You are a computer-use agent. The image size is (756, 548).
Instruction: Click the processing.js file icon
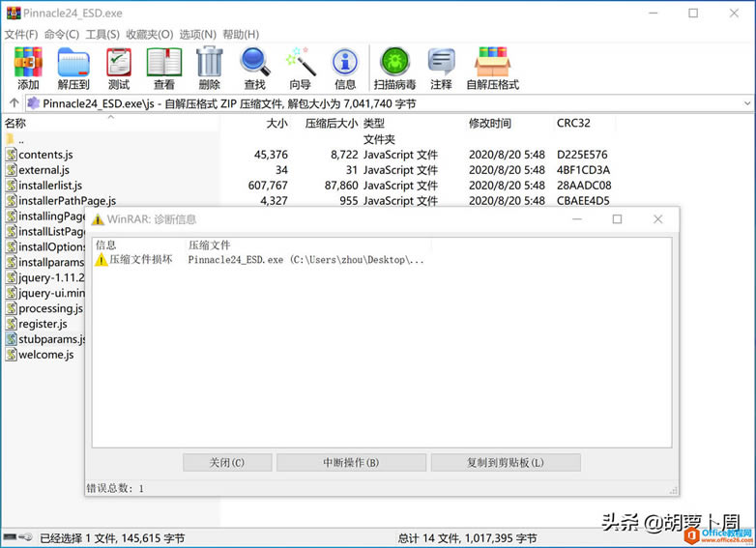click(x=11, y=308)
